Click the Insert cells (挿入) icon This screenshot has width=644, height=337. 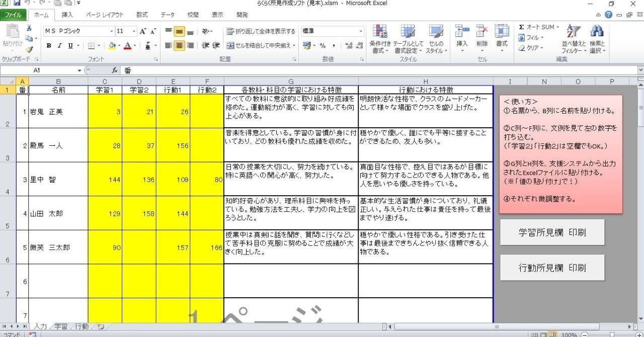point(462,31)
